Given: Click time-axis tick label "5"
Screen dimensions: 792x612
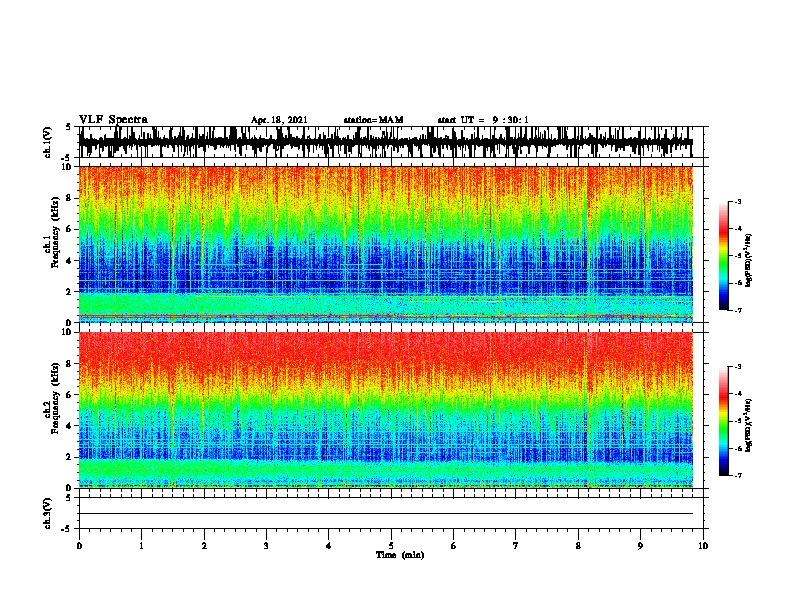Looking at the screenshot, I should click(391, 546).
